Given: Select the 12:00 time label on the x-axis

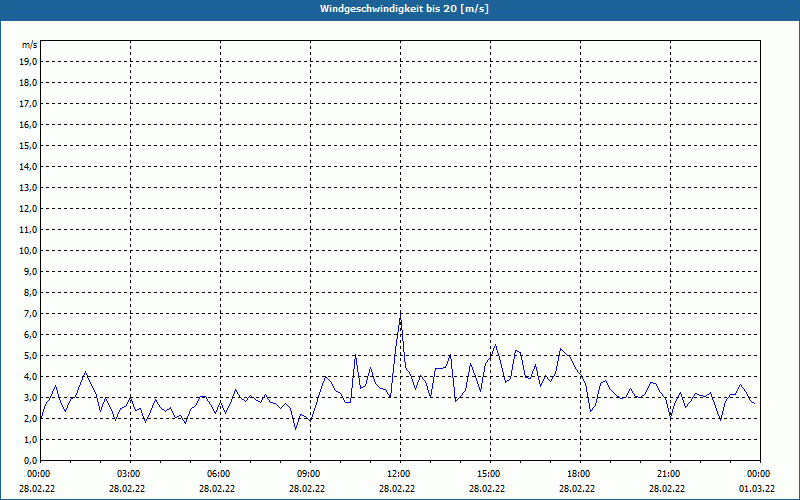Looking at the screenshot, I should [399, 474].
